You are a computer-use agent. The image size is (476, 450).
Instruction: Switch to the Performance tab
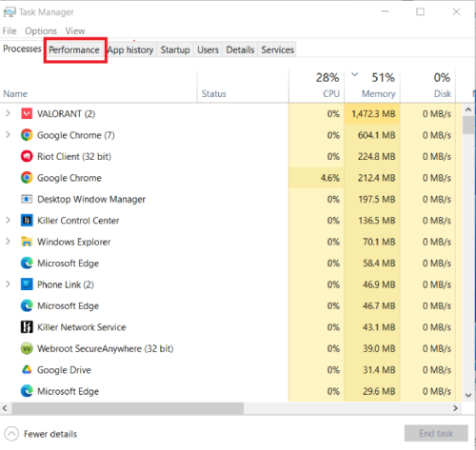click(x=74, y=49)
